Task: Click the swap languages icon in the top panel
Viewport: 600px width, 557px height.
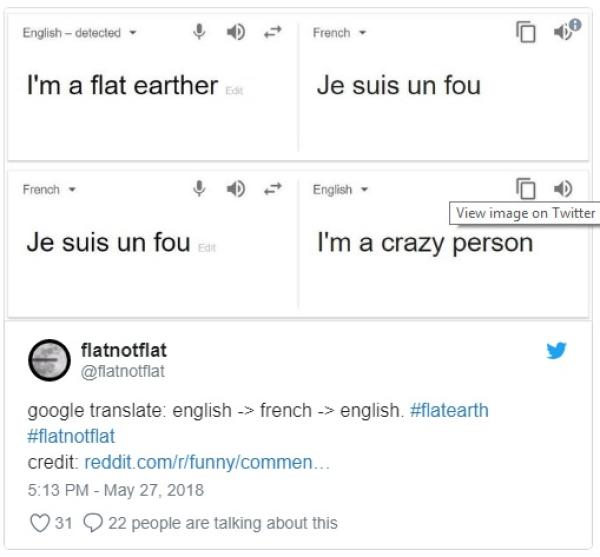Action: 271,32
